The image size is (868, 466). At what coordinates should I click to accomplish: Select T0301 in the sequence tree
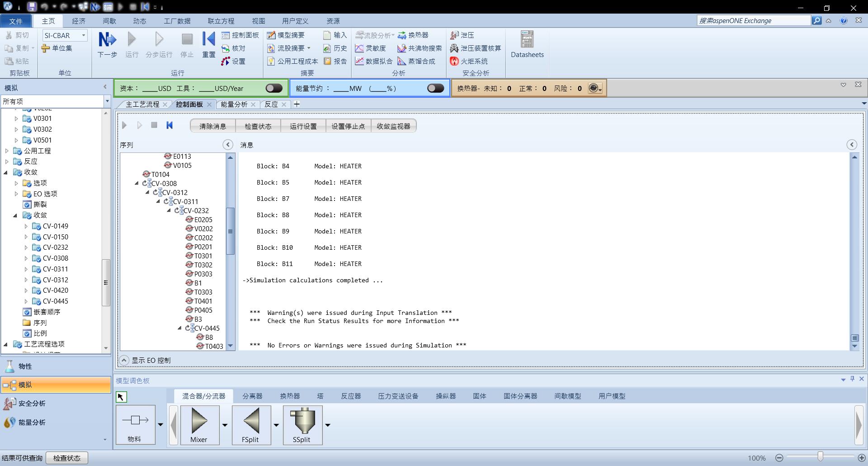199,256
